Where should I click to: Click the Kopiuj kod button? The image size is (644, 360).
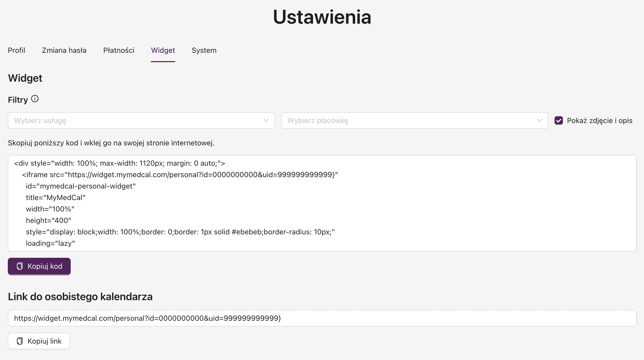pyautogui.click(x=39, y=266)
